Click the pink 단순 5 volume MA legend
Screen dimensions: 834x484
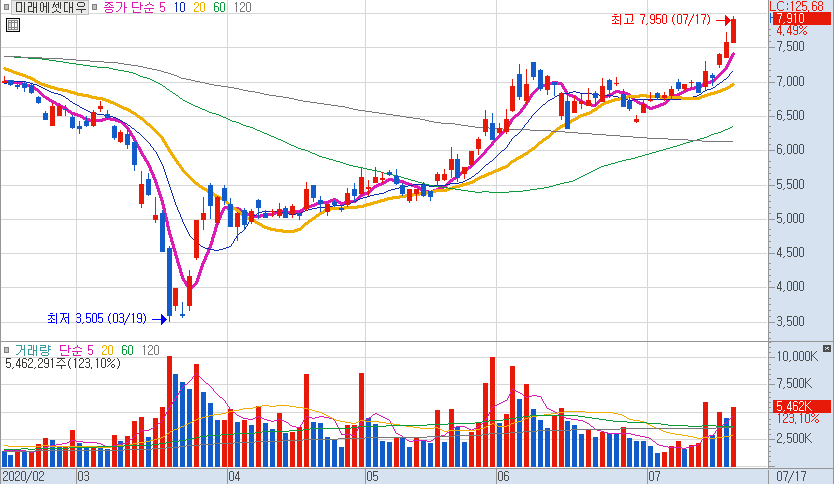pyautogui.click(x=76, y=350)
